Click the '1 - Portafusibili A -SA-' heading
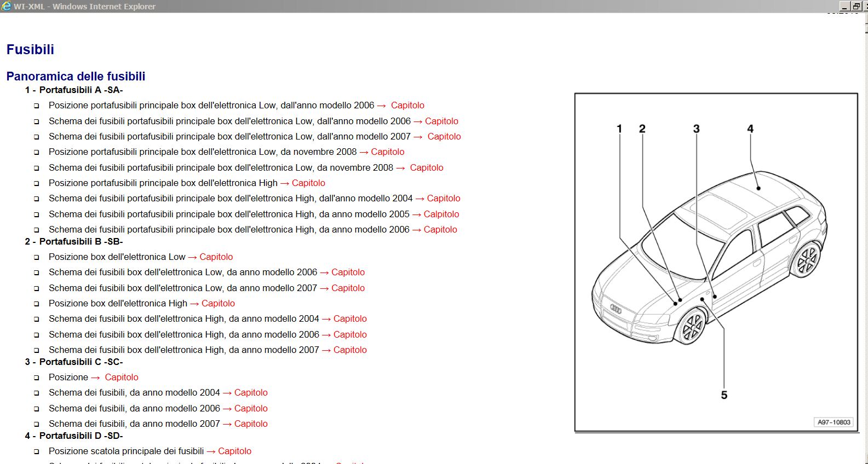The image size is (868, 464). point(74,90)
